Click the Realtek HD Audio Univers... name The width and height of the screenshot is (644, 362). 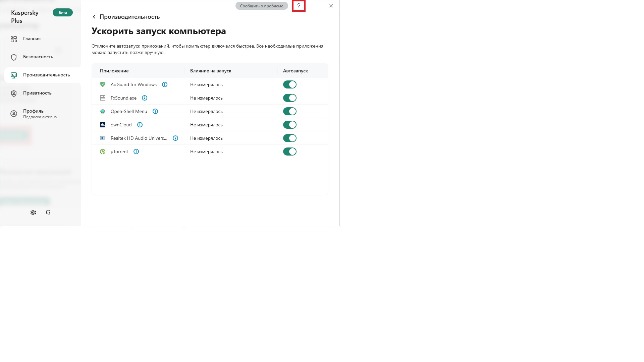pos(139,138)
